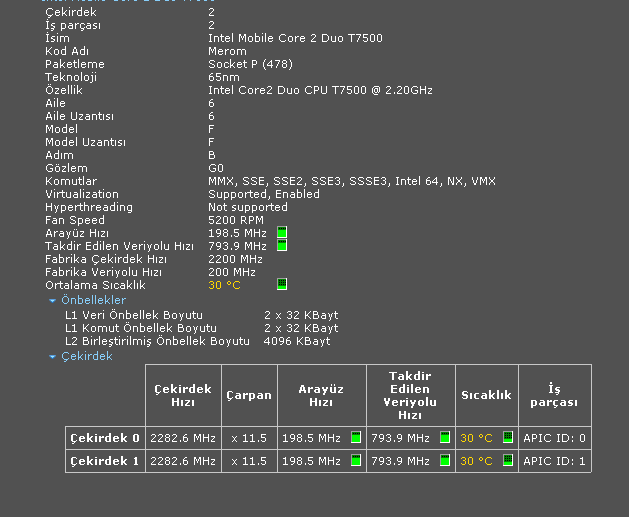
Task: Click the Çarpan column header
Action: pos(248,395)
